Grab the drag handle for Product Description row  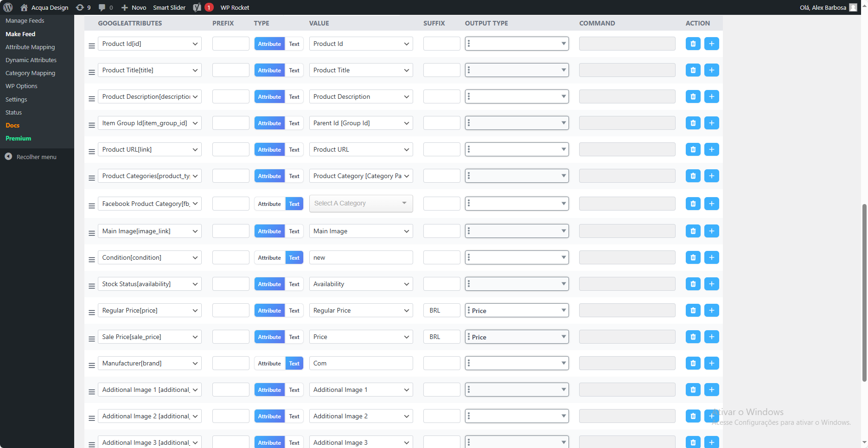click(92, 98)
